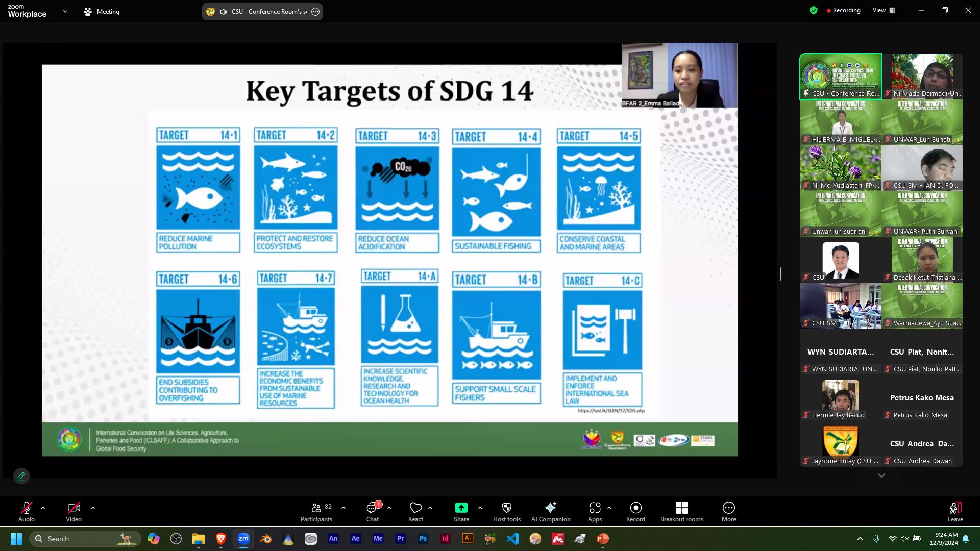The height and width of the screenshot is (551, 980).
Task: Select the Meeting tab
Action: 102,11
